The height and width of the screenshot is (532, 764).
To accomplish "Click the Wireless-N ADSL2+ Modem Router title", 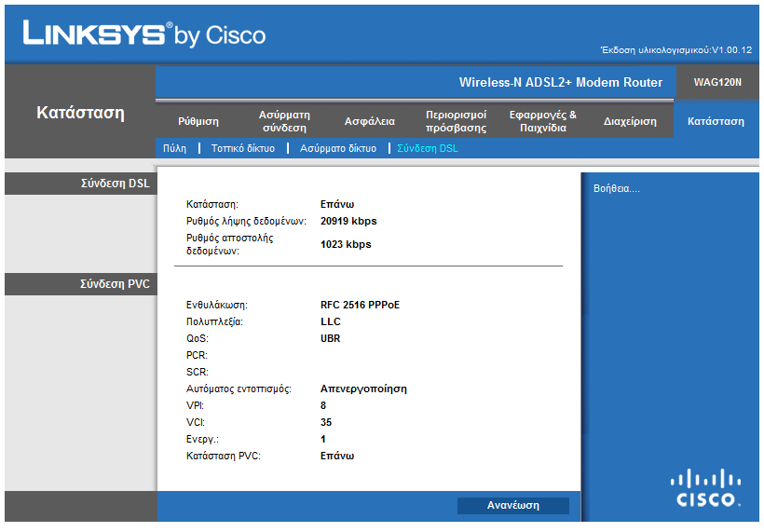I will tap(561, 82).
